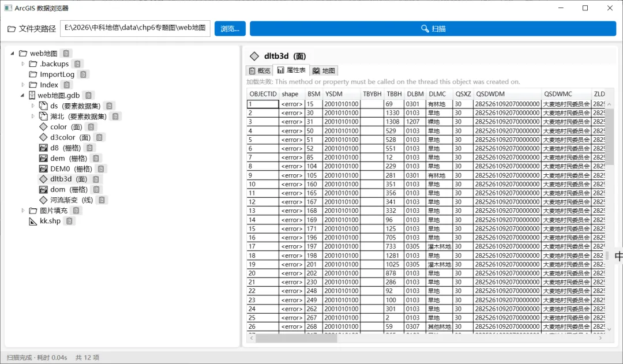Select the ImportLog folder
Viewport: 623px width, 364px height.
click(x=57, y=74)
